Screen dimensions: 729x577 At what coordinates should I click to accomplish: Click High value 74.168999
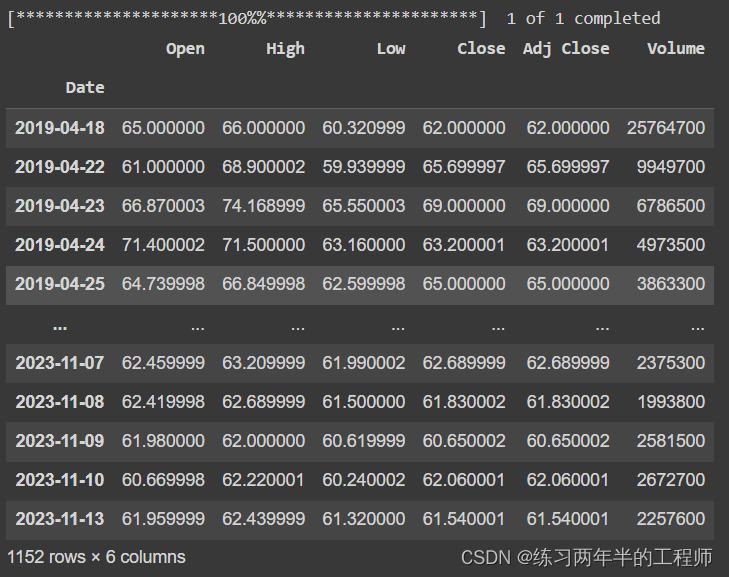click(264, 206)
